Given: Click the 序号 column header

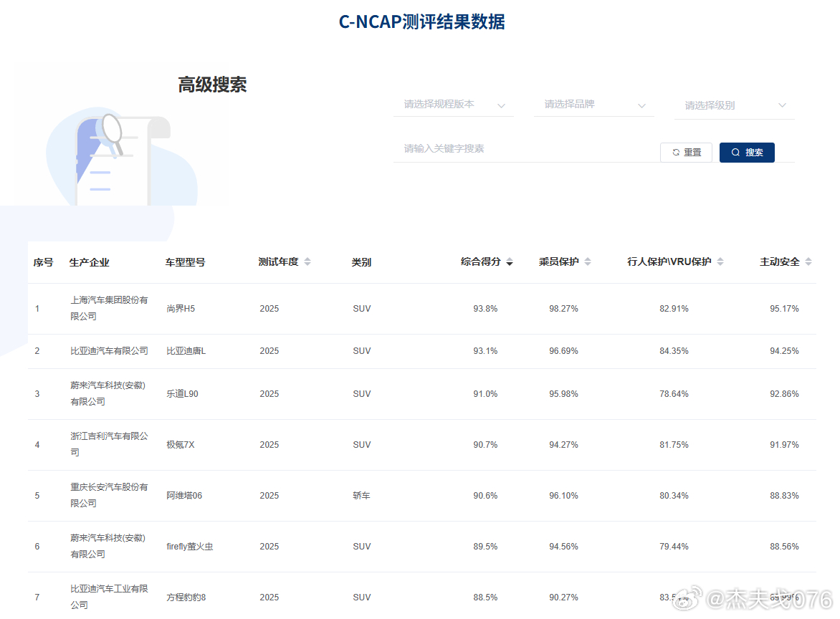Looking at the screenshot, I should [44, 262].
